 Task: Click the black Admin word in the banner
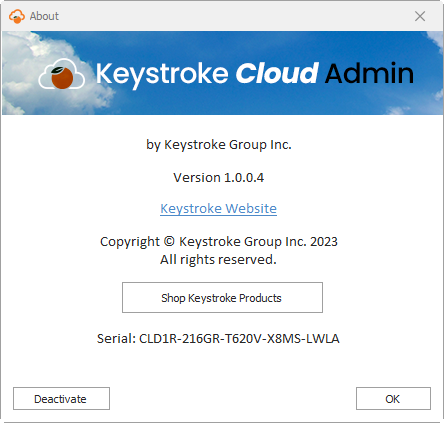point(369,73)
